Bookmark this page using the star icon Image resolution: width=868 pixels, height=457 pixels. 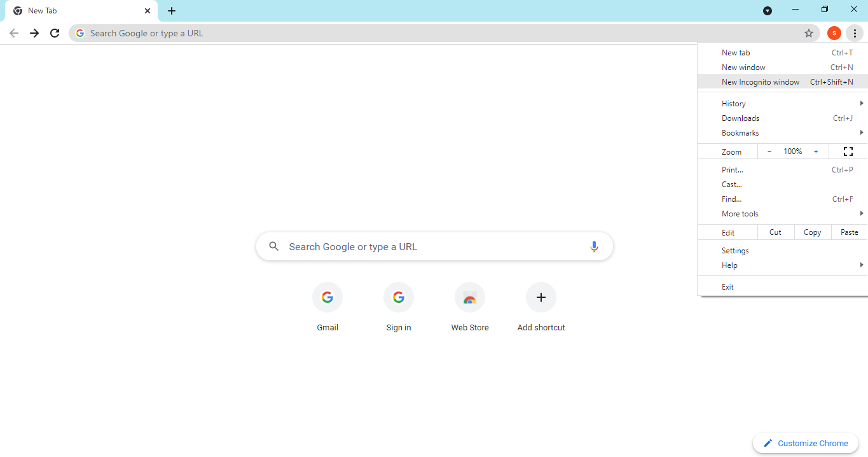coord(808,33)
